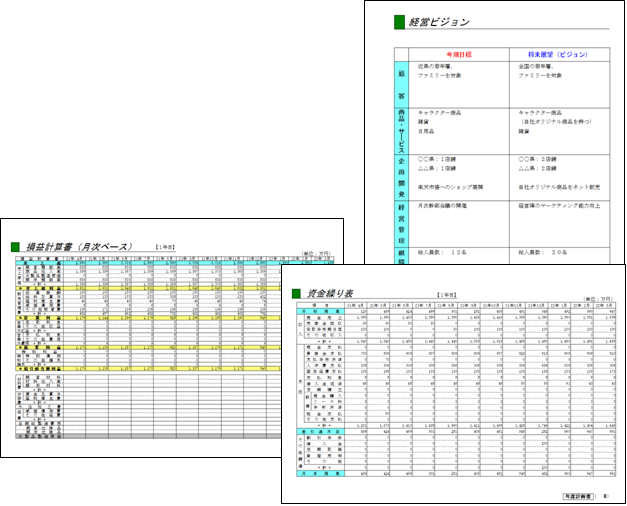Viewport: 627px width, 506px height.
Task: Click △△県：2店舗 text
Action: 537,168
